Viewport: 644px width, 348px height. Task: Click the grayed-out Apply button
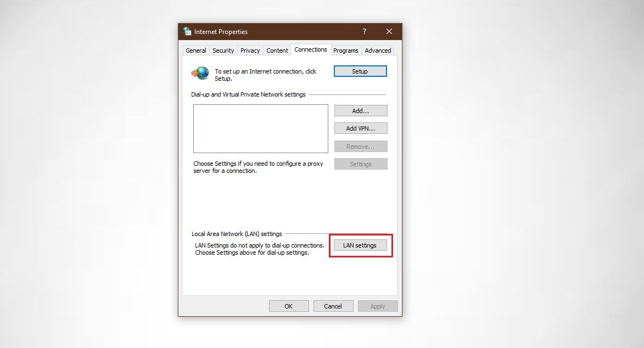coord(377,306)
